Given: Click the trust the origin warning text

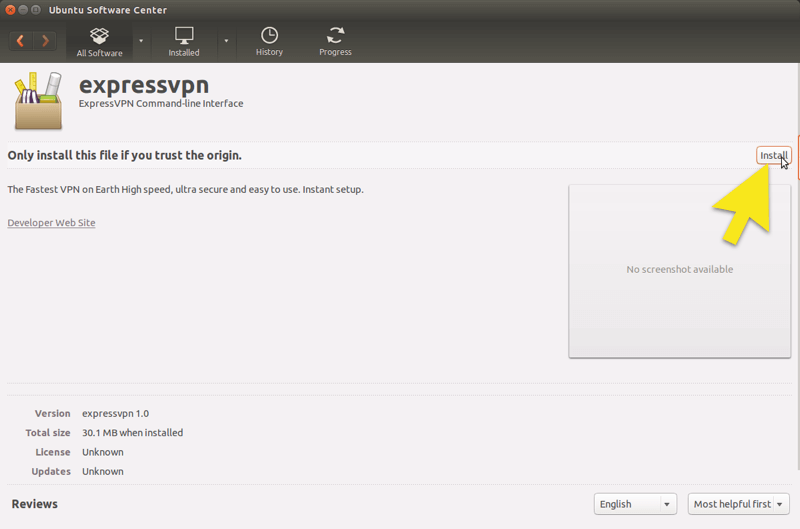Looking at the screenshot, I should 124,156.
